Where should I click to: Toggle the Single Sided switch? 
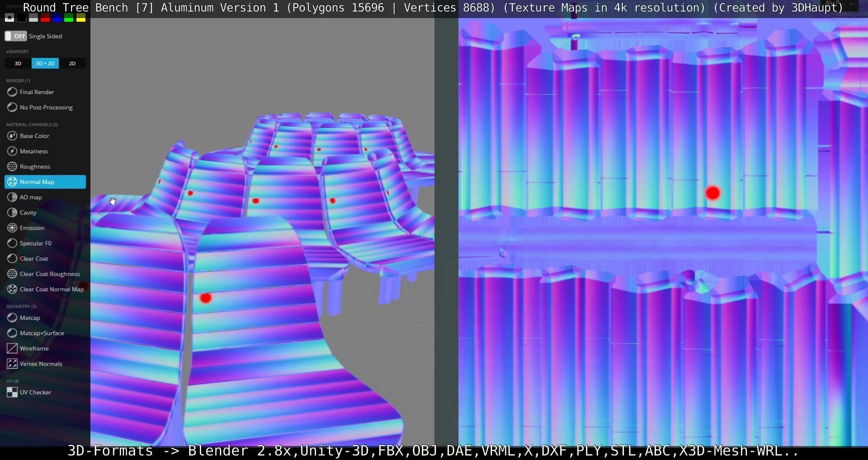click(x=16, y=36)
